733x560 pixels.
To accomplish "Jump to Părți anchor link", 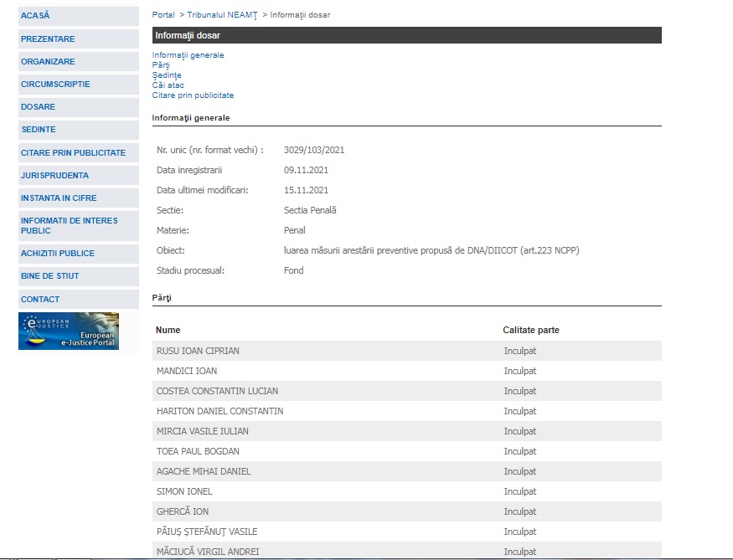I will (x=161, y=65).
